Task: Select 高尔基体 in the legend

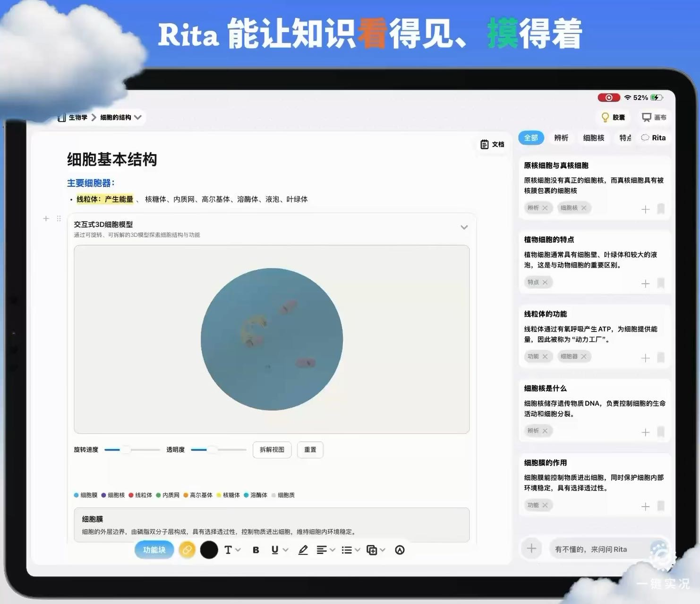Action: (x=198, y=495)
